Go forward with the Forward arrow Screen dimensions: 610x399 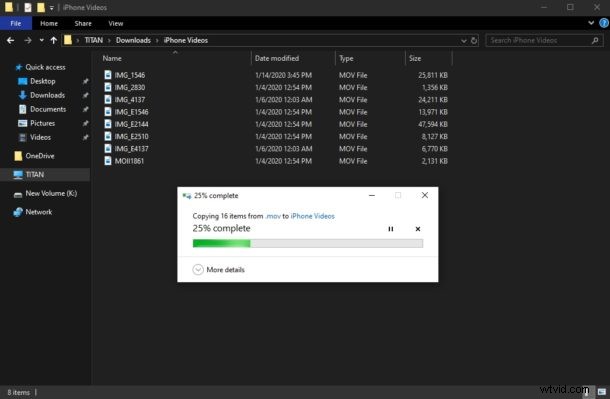[28, 40]
